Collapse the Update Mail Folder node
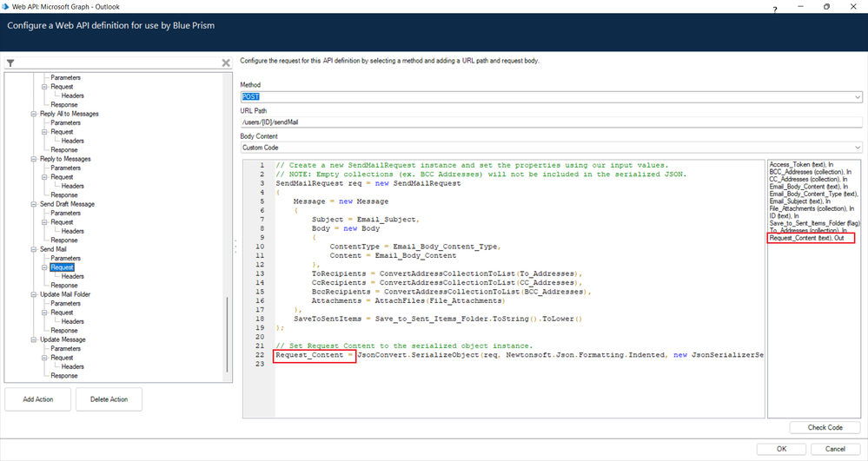The width and height of the screenshot is (868, 461). [34, 294]
